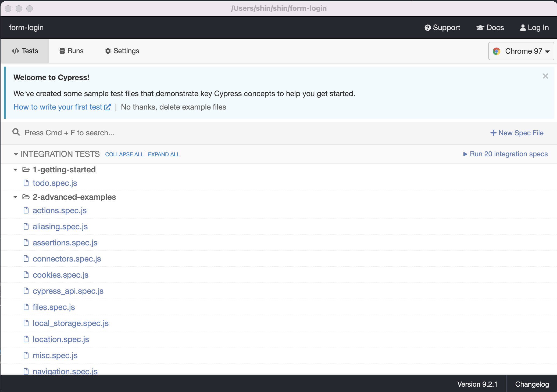
Task: Click the folder icon beside 1-getting-started
Action: (26, 170)
